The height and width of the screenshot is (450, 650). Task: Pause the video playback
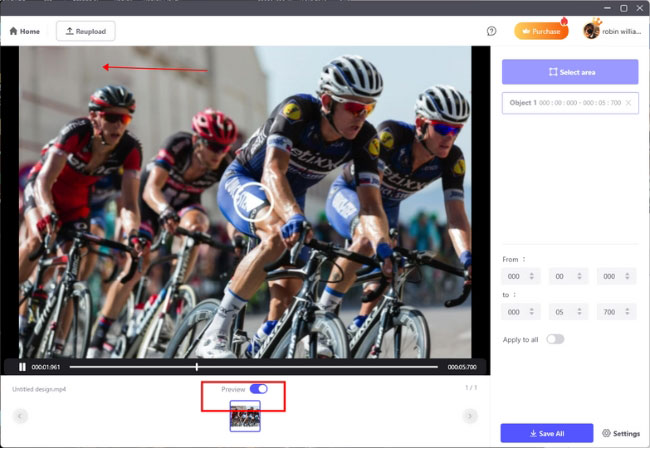22,367
